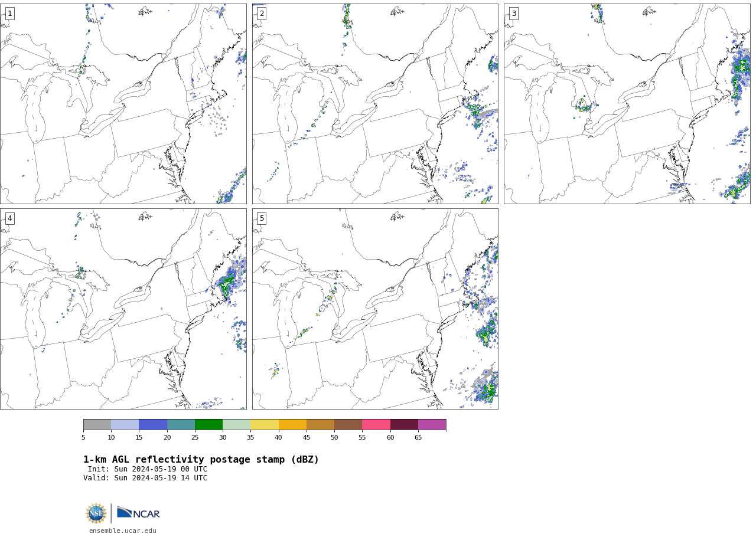Screen dimensions: 756x537
Task: Click the gray 5-10 dBZ color swatch
Action: [x=97, y=425]
